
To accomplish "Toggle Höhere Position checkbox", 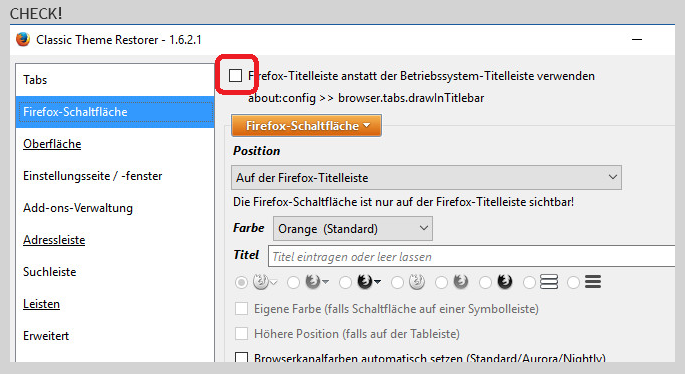I will pyautogui.click(x=241, y=333).
